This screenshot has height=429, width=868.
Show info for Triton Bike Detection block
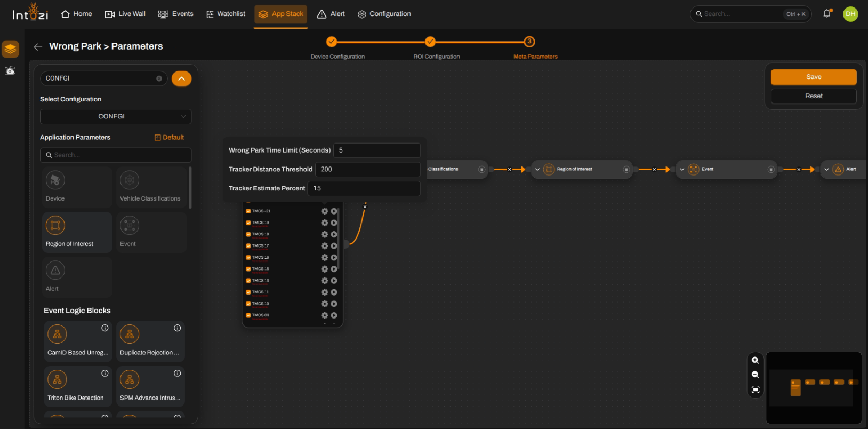pyautogui.click(x=105, y=374)
